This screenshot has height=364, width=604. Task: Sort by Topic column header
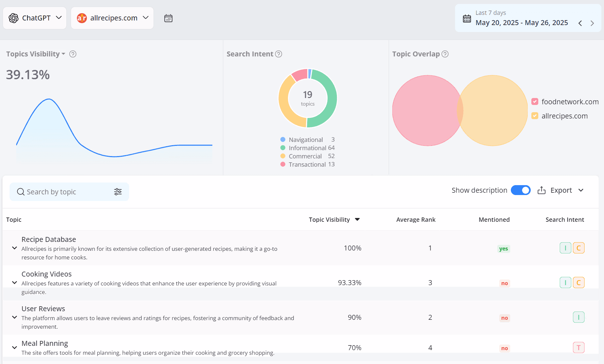tap(14, 220)
